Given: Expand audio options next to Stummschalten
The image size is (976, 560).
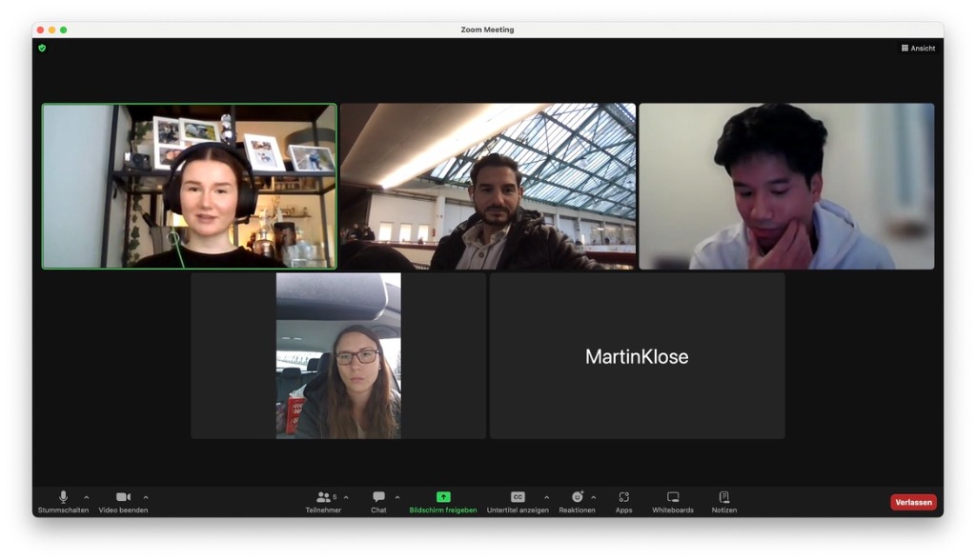Looking at the screenshot, I should [x=87, y=496].
